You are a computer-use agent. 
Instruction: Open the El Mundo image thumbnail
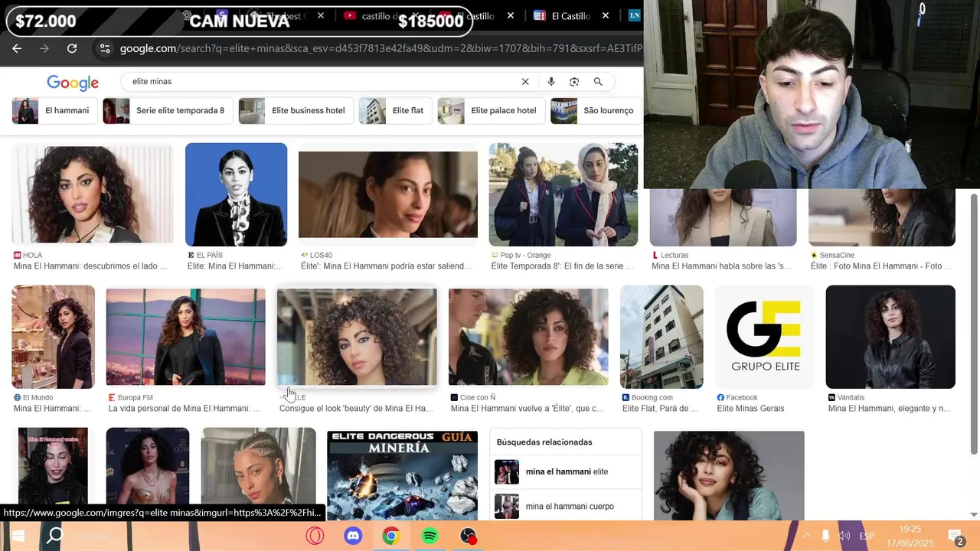(x=53, y=337)
